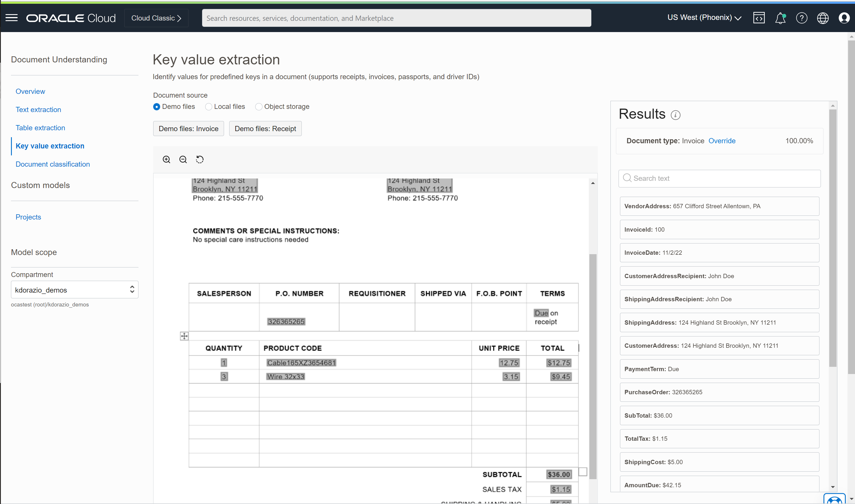Open the hamburger navigation menu
Screen dimensions: 855x504
tap(12, 18)
